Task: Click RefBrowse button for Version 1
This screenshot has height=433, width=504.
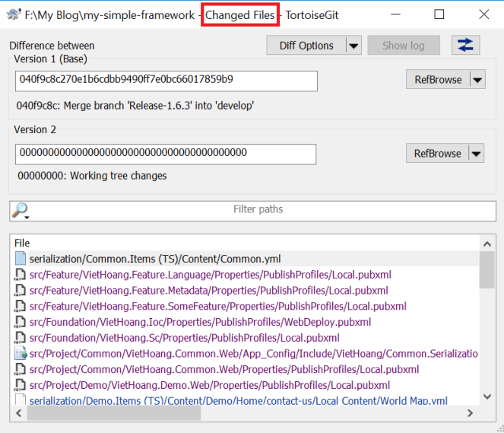Action: tap(437, 80)
